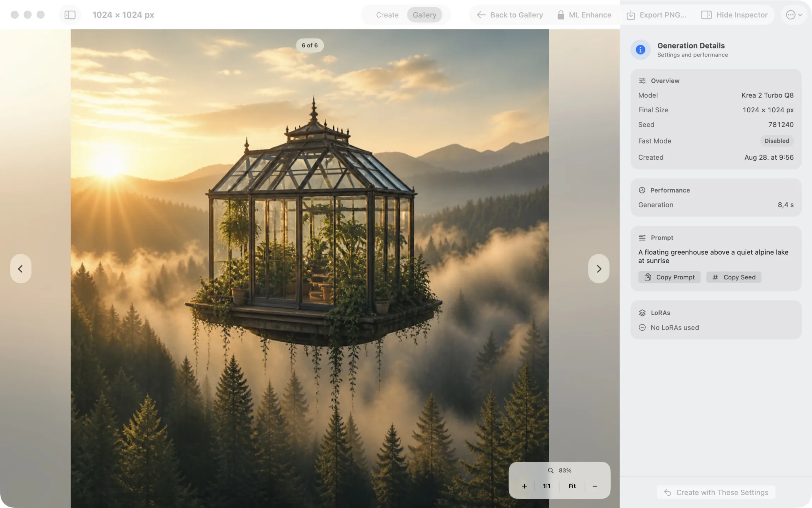Click the Overview sliders icon

642,81
